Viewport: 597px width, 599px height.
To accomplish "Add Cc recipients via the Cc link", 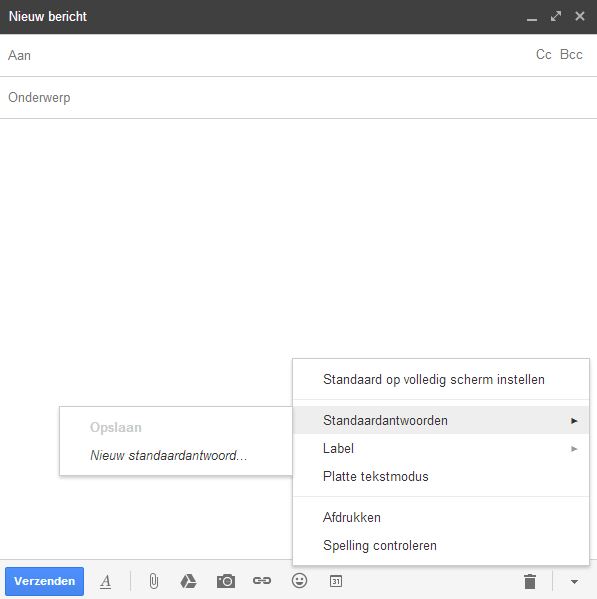I will pos(544,55).
